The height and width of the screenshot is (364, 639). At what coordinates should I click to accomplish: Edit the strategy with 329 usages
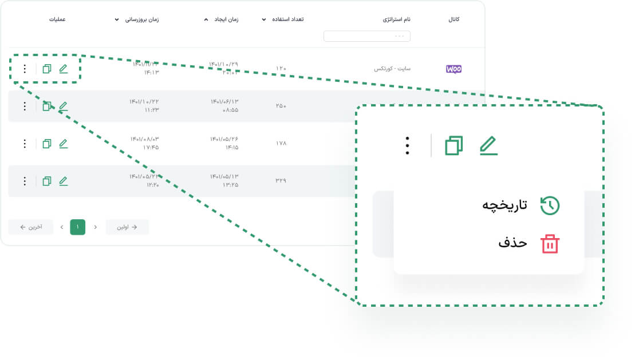pyautogui.click(x=64, y=181)
